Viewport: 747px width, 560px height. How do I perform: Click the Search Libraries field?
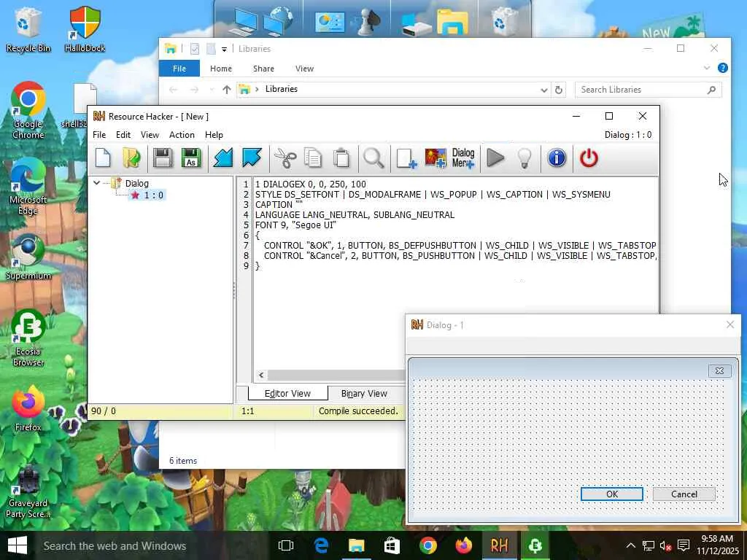pyautogui.click(x=648, y=90)
